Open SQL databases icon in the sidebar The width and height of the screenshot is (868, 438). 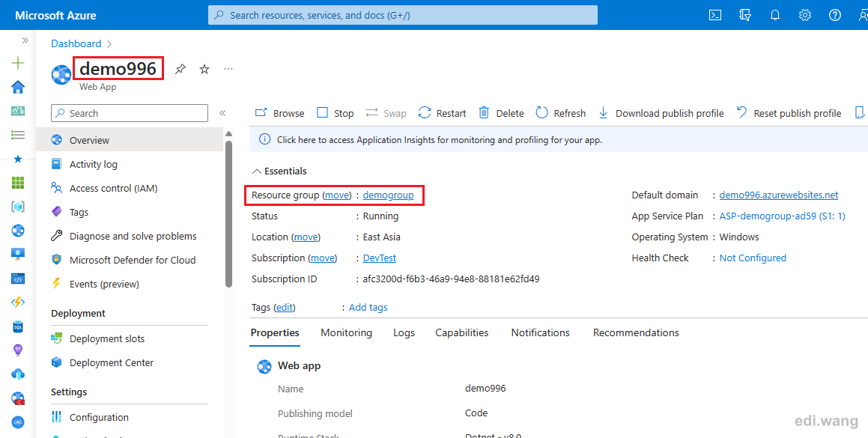point(18,326)
